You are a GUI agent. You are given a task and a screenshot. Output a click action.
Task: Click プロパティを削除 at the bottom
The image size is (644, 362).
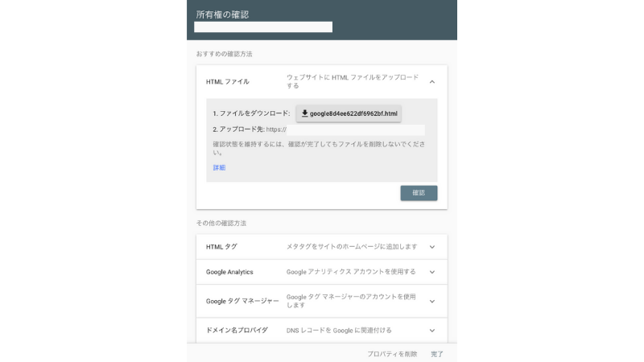392,353
